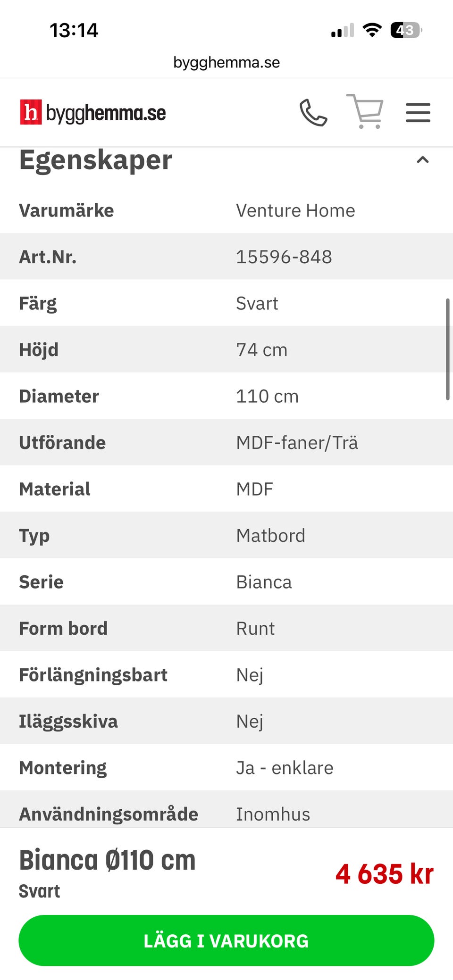Viewport: 453px width, 980px height.
Task: Select the Matbord type value
Action: coord(270,536)
